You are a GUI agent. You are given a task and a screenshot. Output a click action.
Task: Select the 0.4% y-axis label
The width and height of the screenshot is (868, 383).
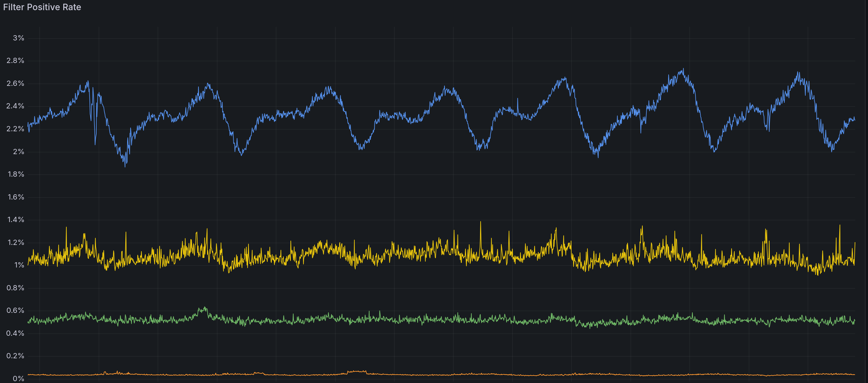(15, 334)
